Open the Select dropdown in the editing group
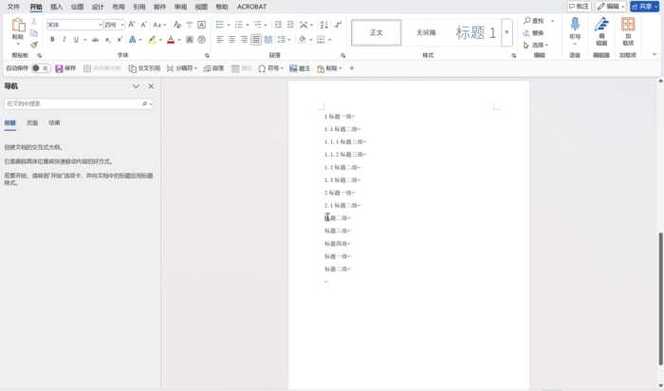 coord(536,44)
